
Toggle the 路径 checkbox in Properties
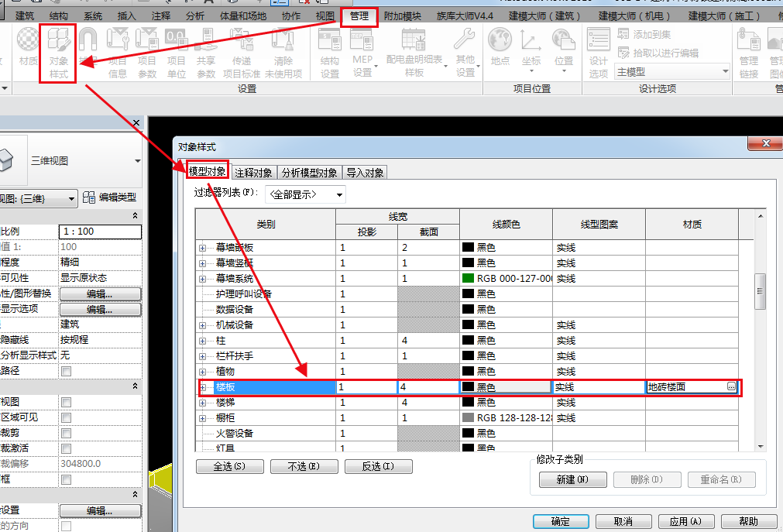[x=66, y=371]
